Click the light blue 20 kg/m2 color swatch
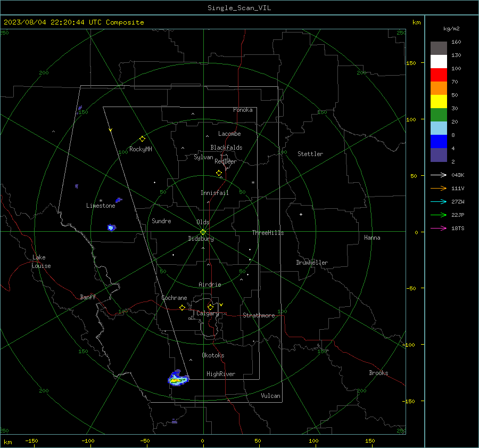479x448 pixels. pos(439,128)
